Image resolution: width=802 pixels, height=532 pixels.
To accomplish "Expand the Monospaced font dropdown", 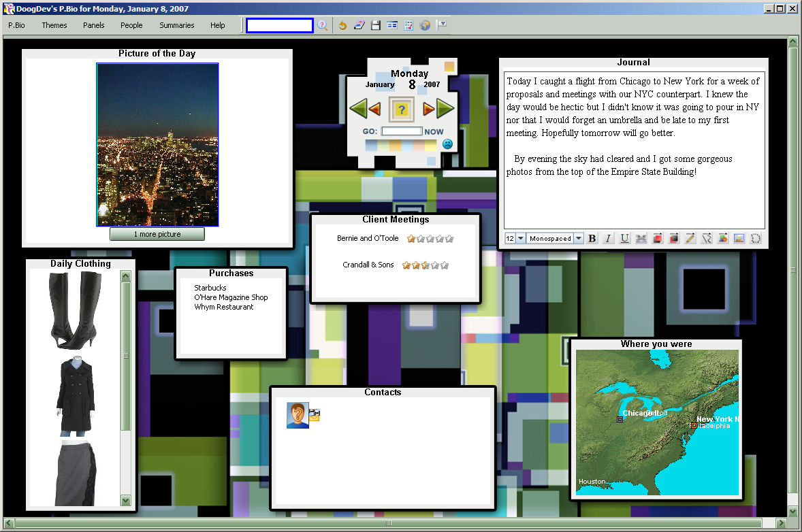I will pos(578,238).
